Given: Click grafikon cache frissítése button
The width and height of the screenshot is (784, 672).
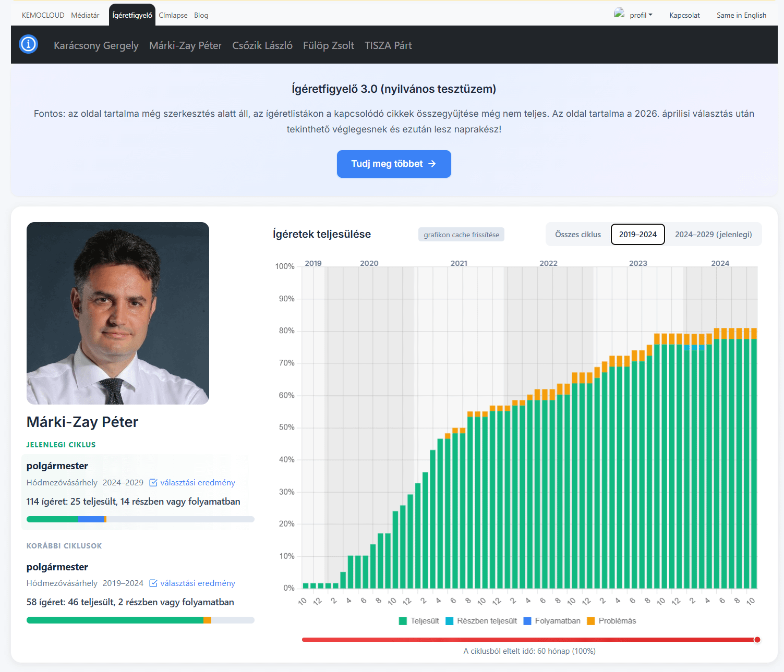Looking at the screenshot, I should point(461,235).
